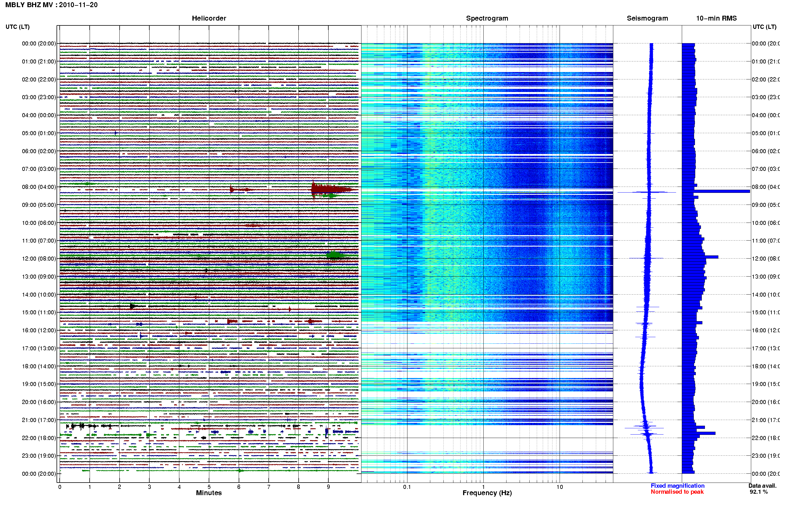
Task: Click the 01:00 (21:00) label on the left axis
Action: click(x=39, y=61)
